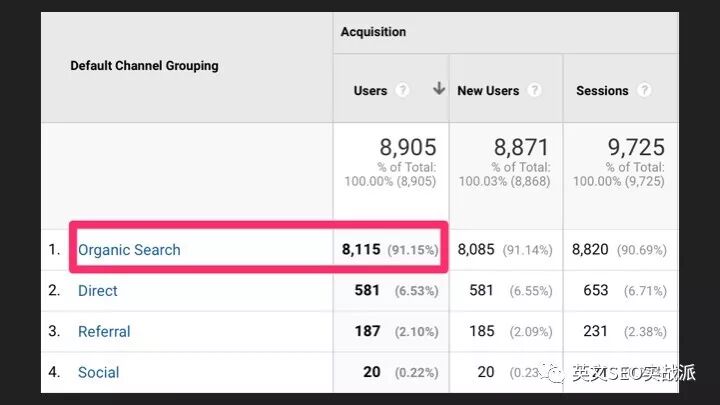Open the Direct channel link
720x405 pixels.
click(x=98, y=291)
